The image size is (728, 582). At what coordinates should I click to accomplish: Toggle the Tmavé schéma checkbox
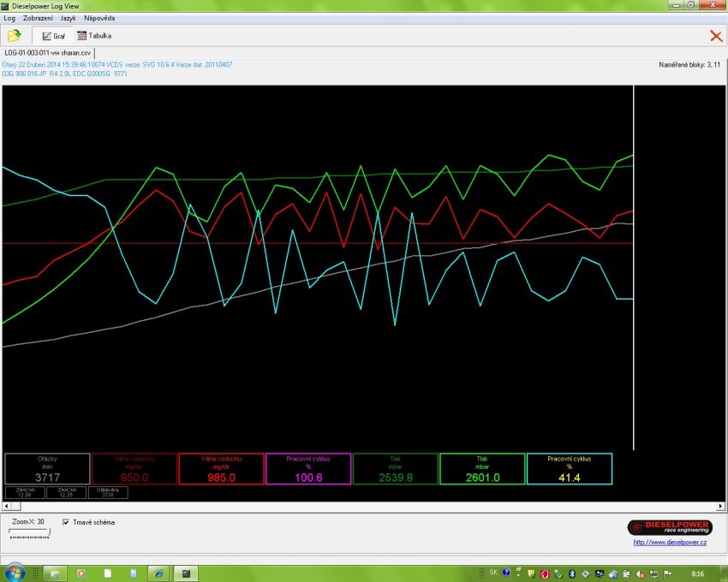click(x=66, y=522)
